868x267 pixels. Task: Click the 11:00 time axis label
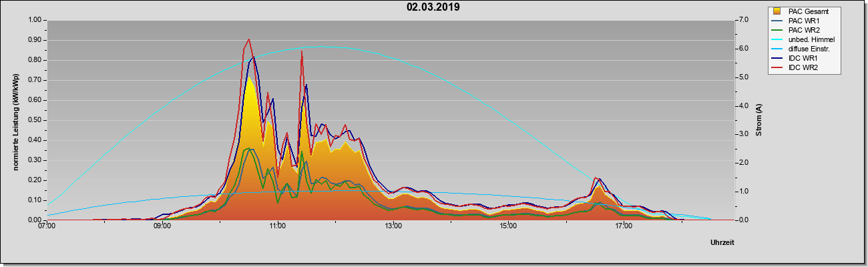[278, 227]
